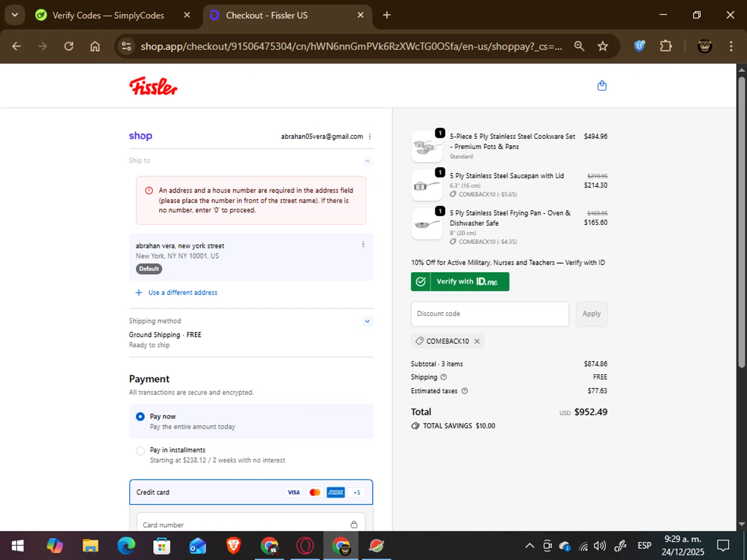747x560 pixels.
Task: Open the network Wi-Fi tray icon
Action: [583, 546]
